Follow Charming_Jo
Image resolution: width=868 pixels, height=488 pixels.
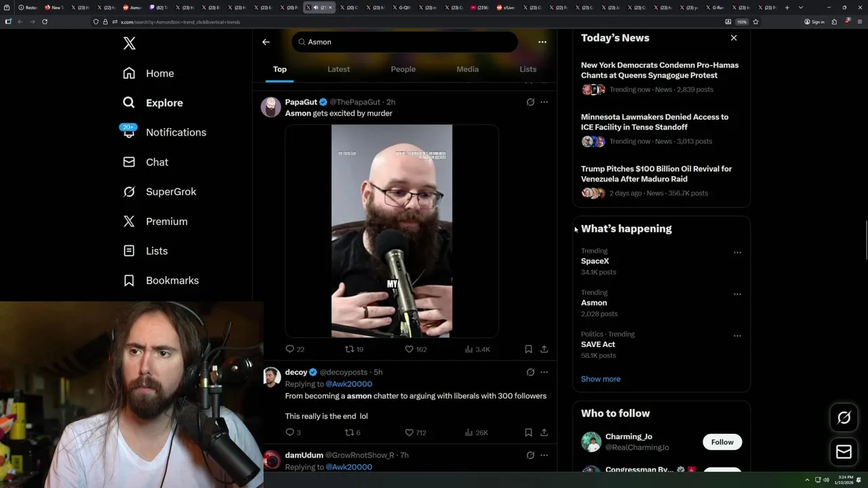click(x=722, y=442)
